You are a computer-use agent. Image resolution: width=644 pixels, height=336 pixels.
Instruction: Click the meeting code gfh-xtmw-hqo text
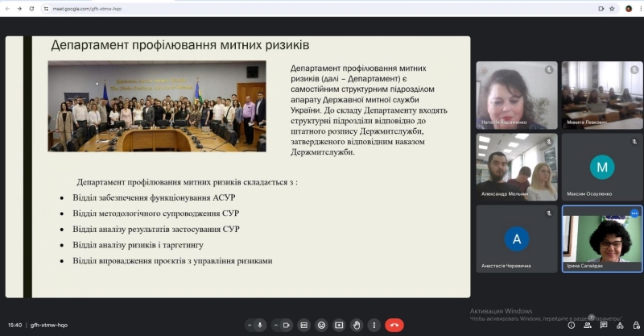49,325
